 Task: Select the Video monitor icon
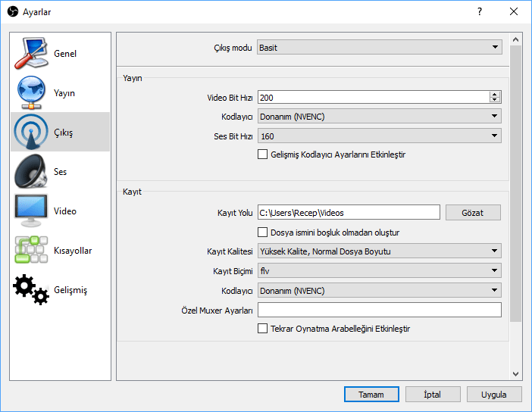(x=32, y=211)
